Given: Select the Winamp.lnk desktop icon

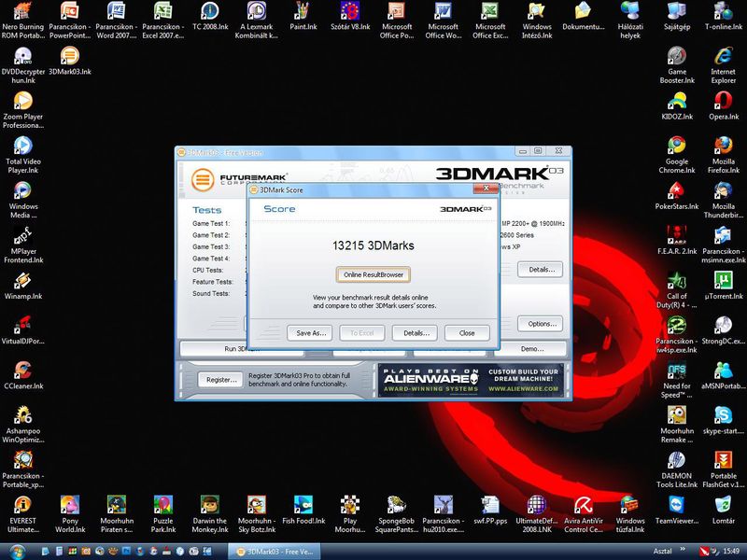Looking at the screenshot, I should [x=22, y=286].
